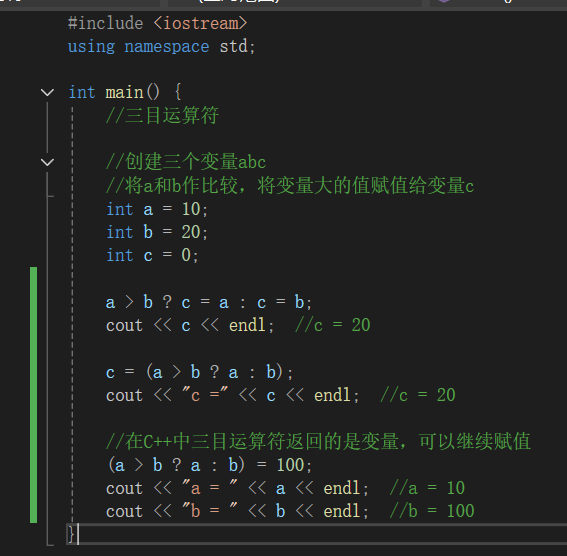
Task: Click the '//创建三个变量abc' comment
Action: coord(186,162)
